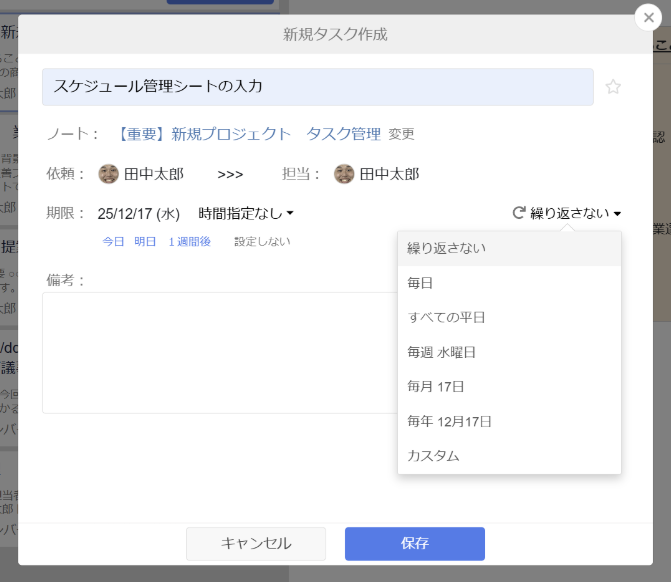Click the キャンセル button

coord(256,543)
